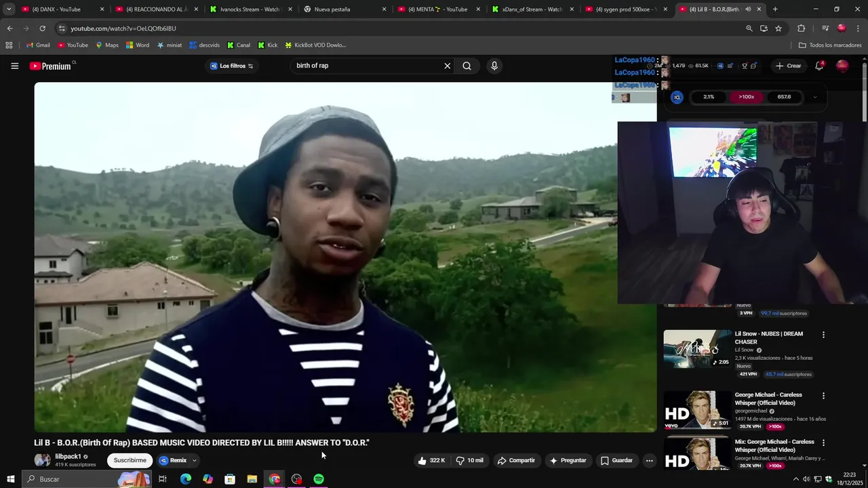Open options for George Michael Careless Whisper video
868x488 pixels.
[x=823, y=396]
